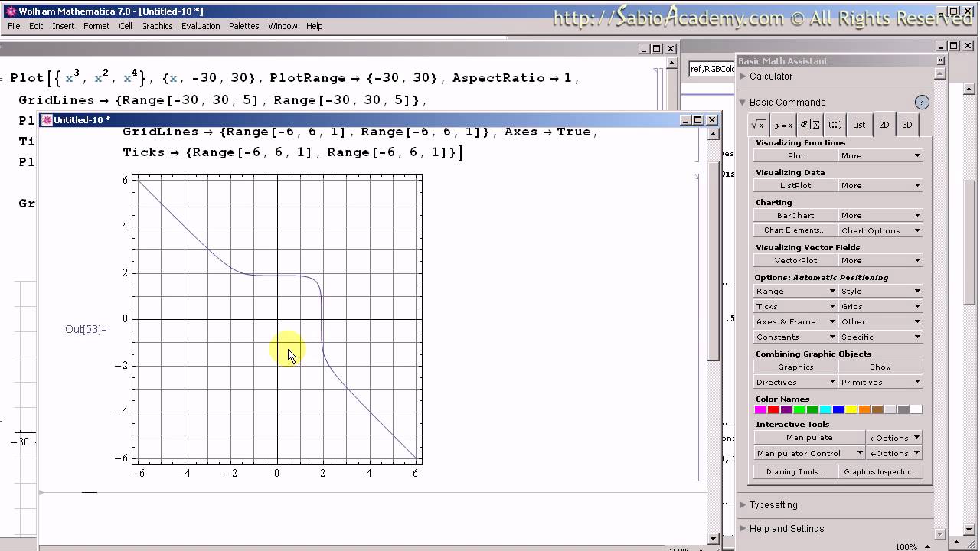Open More dropdown next to VectorPlot
The height and width of the screenshot is (551, 980).
tap(880, 260)
